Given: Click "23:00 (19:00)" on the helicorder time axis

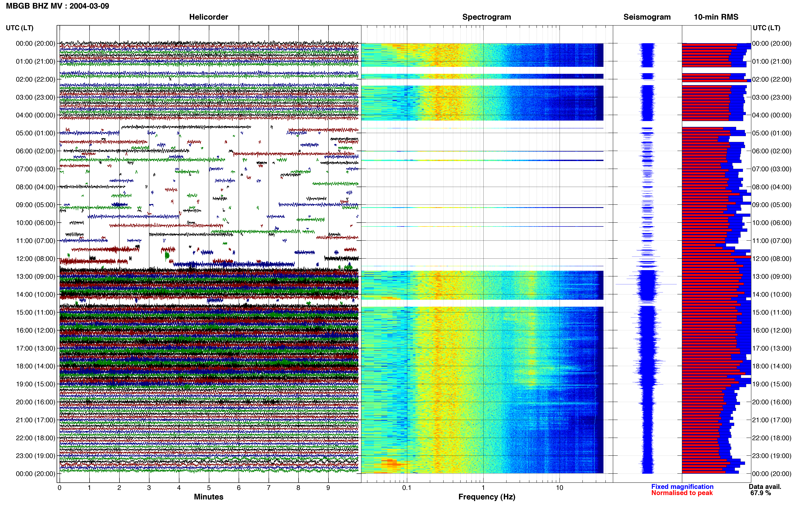Looking at the screenshot, I should [36, 456].
